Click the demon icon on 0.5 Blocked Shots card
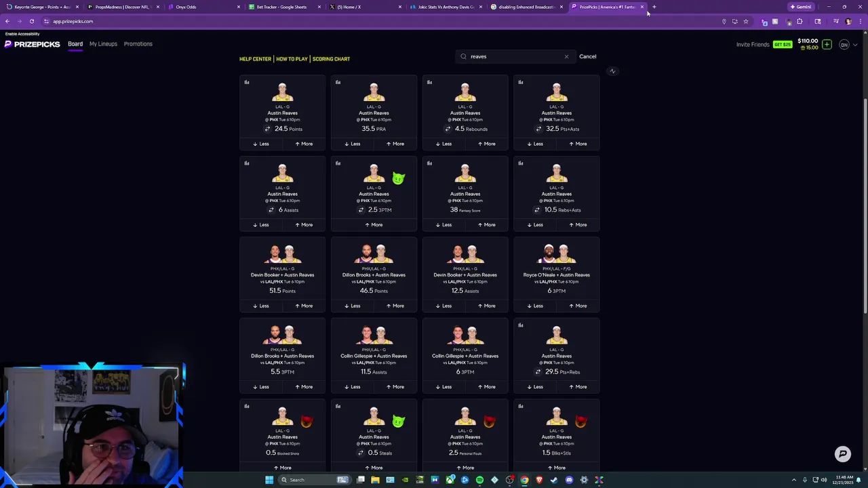 point(307,422)
